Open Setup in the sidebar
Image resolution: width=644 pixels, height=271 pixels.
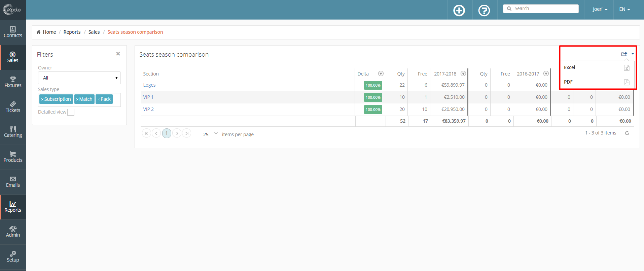[x=13, y=257]
